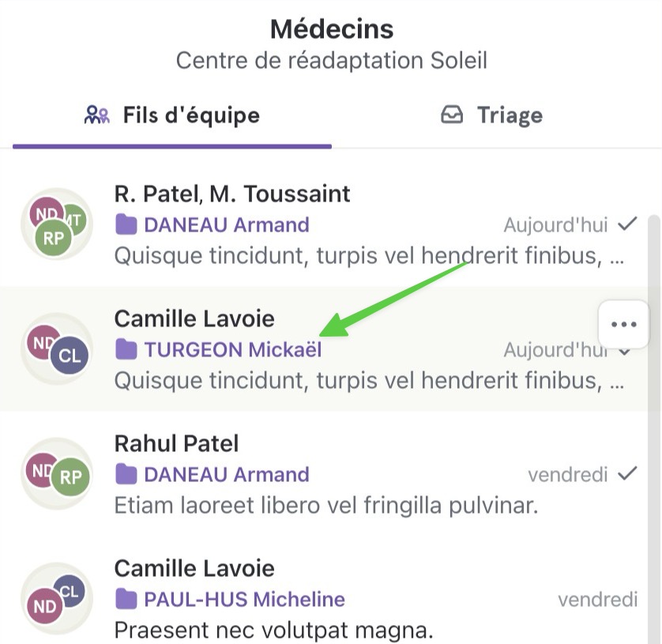662x644 pixels.
Task: Switch to the Triage tab
Action: click(x=492, y=115)
